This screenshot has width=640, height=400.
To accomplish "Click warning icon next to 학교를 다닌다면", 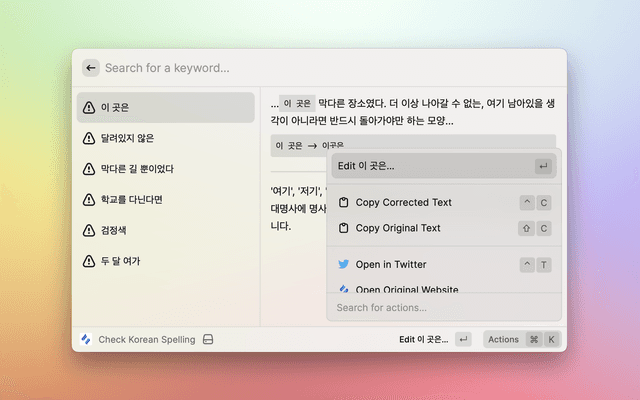I will [x=89, y=200].
